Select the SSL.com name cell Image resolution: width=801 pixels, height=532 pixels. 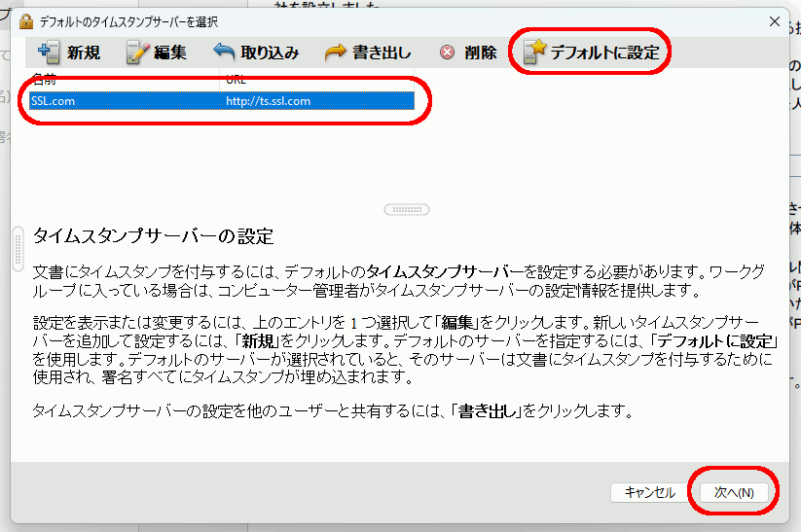(126, 101)
